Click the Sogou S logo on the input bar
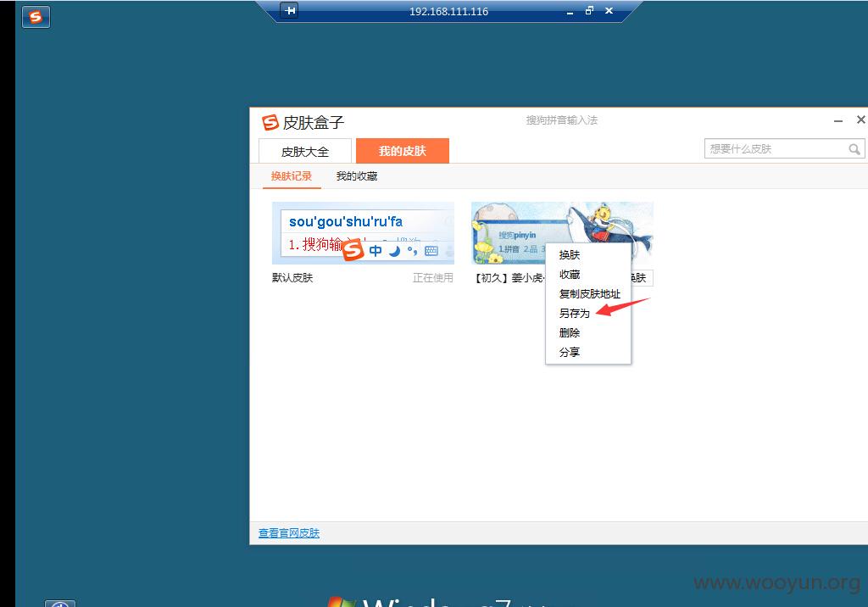 [353, 250]
